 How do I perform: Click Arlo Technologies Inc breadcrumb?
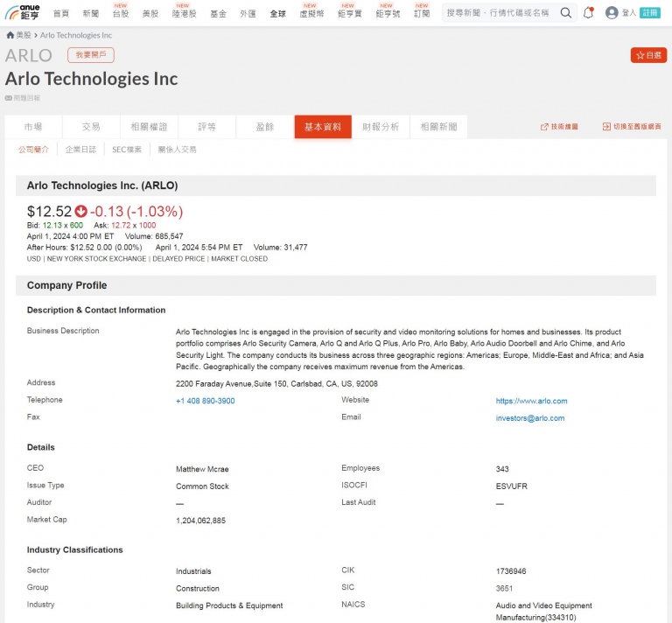[x=76, y=35]
